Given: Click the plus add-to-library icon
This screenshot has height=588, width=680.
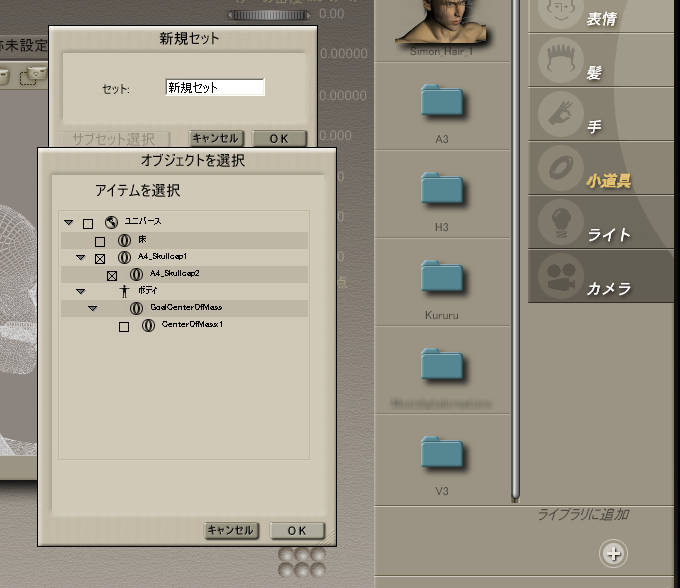Looking at the screenshot, I should pyautogui.click(x=613, y=554).
